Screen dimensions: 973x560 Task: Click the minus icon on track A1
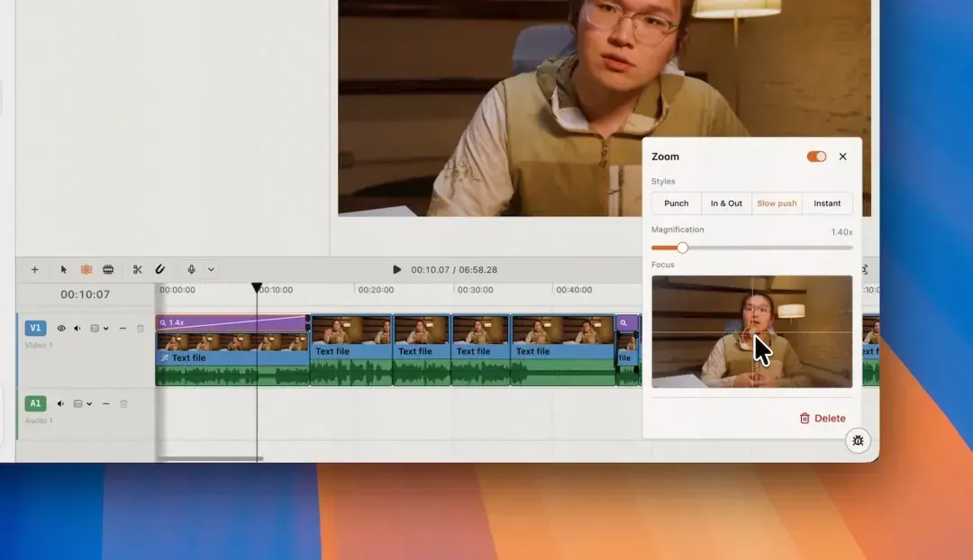105,404
